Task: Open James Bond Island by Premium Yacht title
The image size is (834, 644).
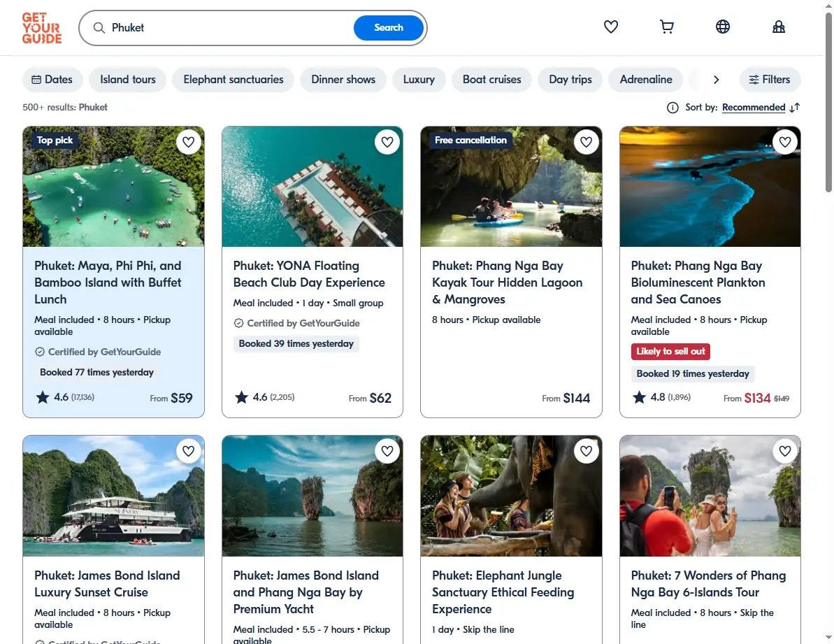Action: tap(305, 592)
